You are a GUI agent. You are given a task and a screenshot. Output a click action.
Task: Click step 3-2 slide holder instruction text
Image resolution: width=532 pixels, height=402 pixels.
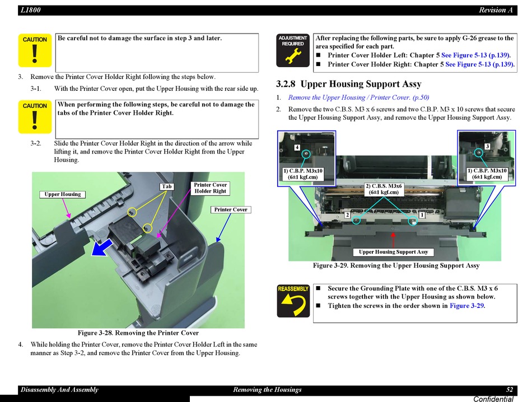(153, 152)
